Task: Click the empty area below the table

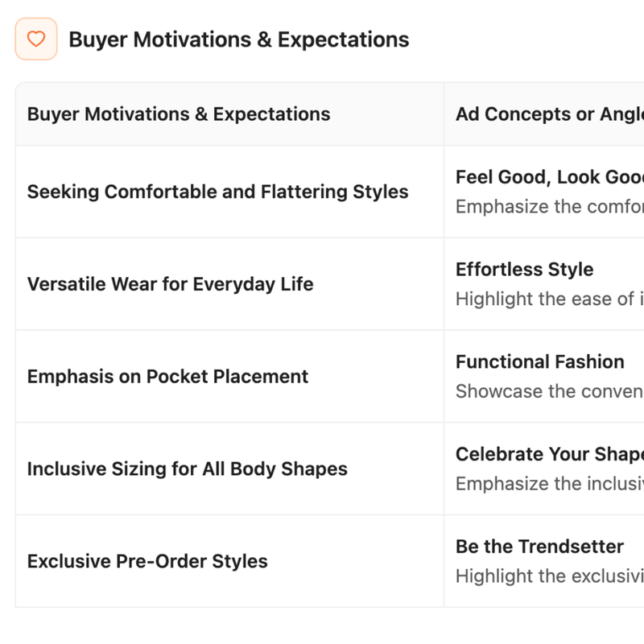Action: click(x=322, y=626)
